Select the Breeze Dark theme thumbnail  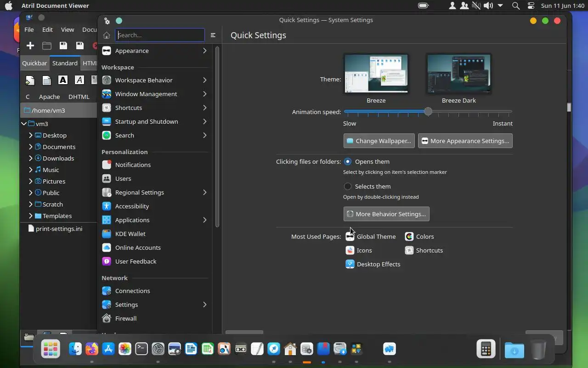[459, 74]
